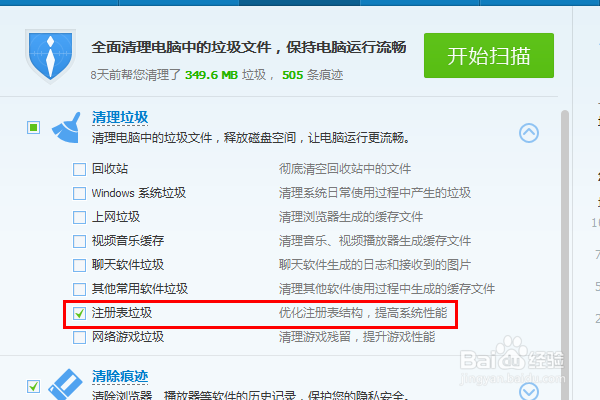The width and height of the screenshot is (600, 400).
Task: Open the 清理垃圾 heading link
Action: (120, 117)
